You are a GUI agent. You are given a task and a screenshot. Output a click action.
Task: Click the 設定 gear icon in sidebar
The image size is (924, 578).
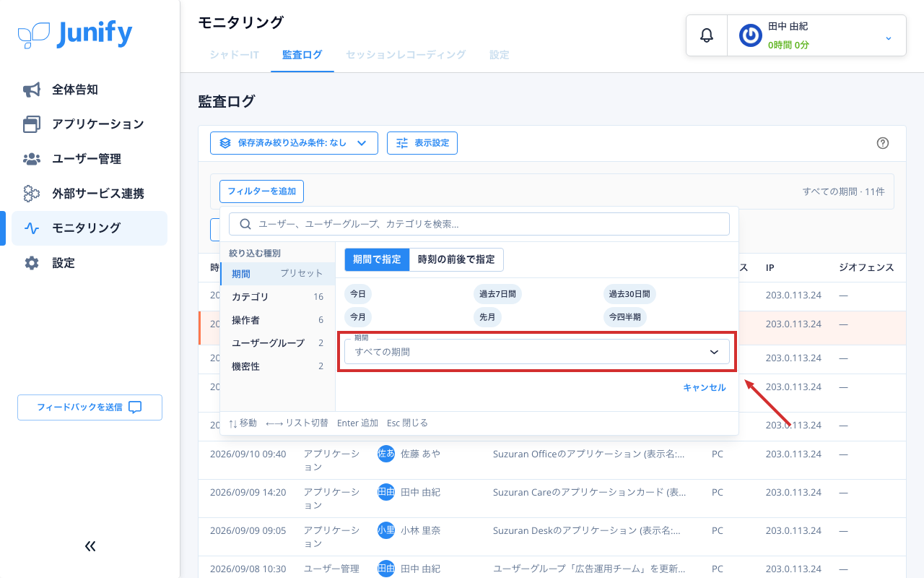tap(32, 263)
